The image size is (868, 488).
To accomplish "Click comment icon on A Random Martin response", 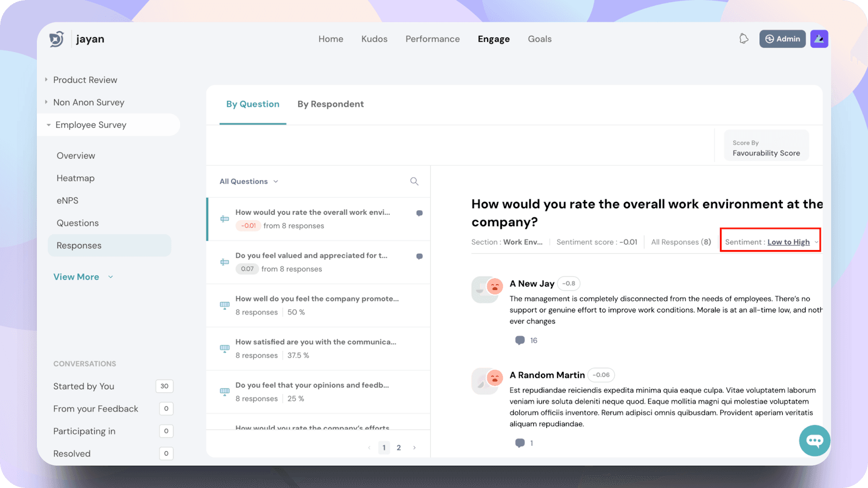I will pos(520,443).
